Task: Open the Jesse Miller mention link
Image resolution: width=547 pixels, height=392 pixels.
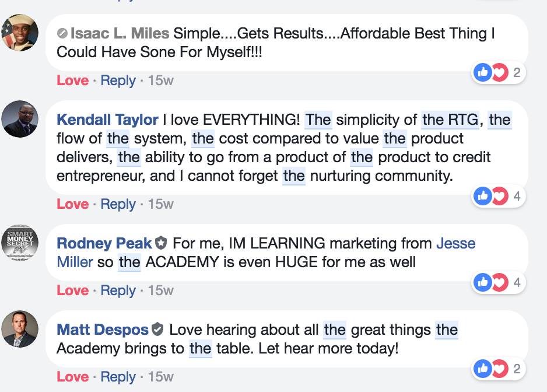Action: (x=455, y=243)
